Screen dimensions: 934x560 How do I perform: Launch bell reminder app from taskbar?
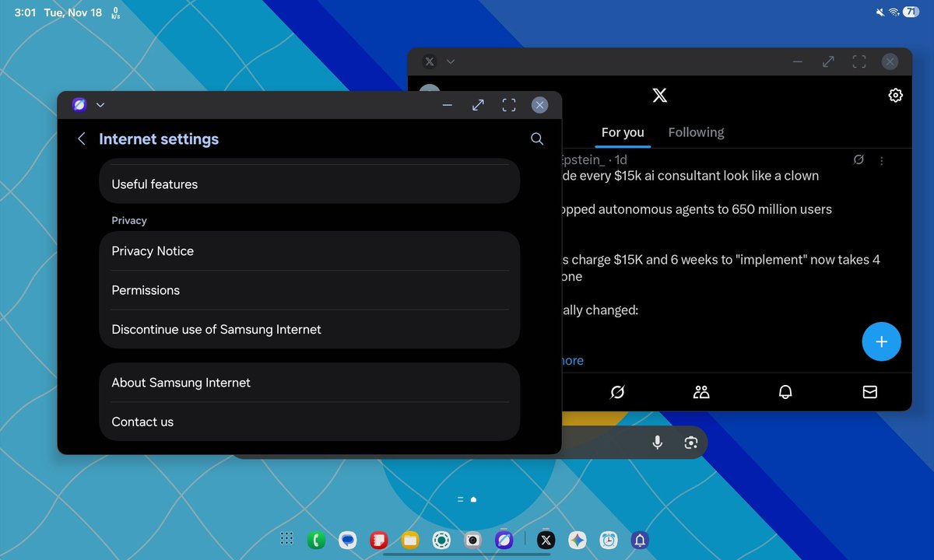pyautogui.click(x=640, y=540)
